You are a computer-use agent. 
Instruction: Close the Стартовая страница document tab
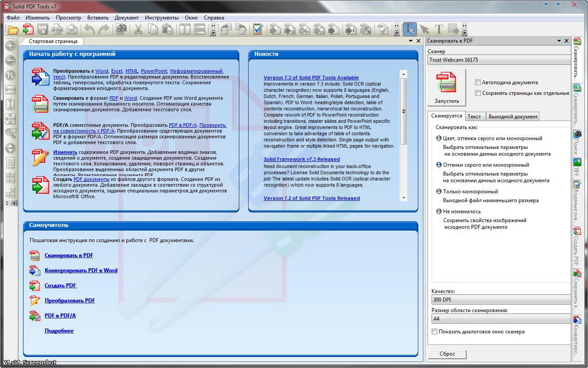(419, 41)
